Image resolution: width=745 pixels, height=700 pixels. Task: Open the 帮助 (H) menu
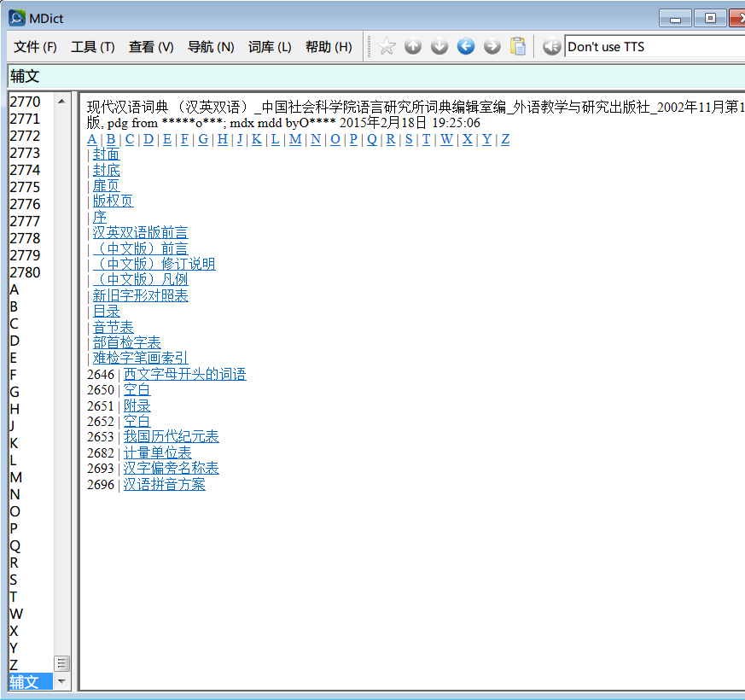tap(329, 47)
